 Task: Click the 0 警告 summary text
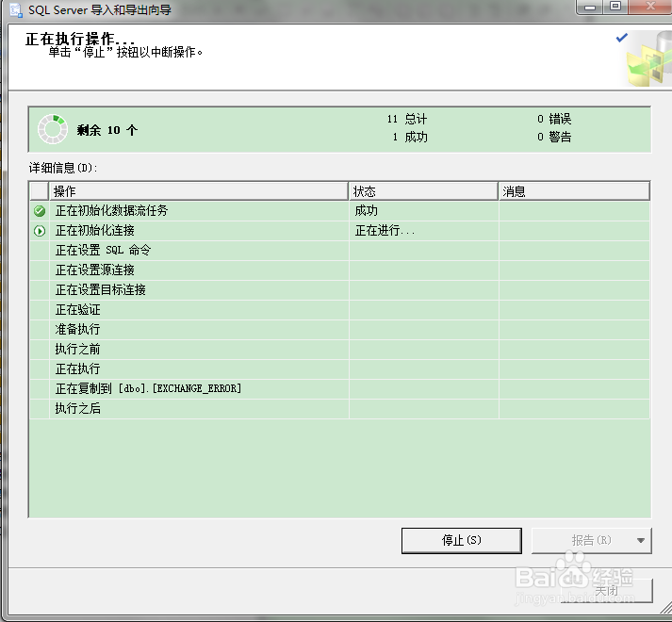pyautogui.click(x=554, y=138)
